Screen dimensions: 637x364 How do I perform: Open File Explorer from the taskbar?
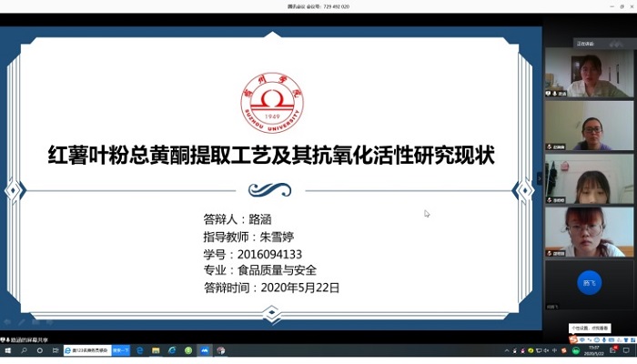point(156,350)
